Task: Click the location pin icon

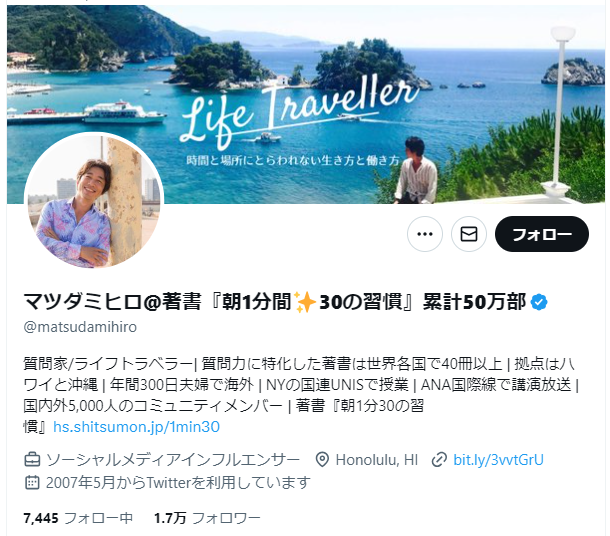Action: point(322,460)
